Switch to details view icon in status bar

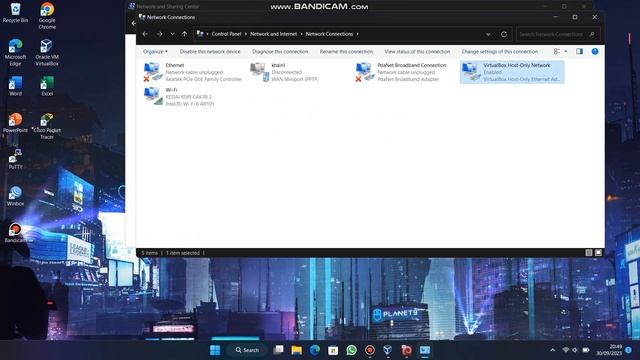coord(589,253)
